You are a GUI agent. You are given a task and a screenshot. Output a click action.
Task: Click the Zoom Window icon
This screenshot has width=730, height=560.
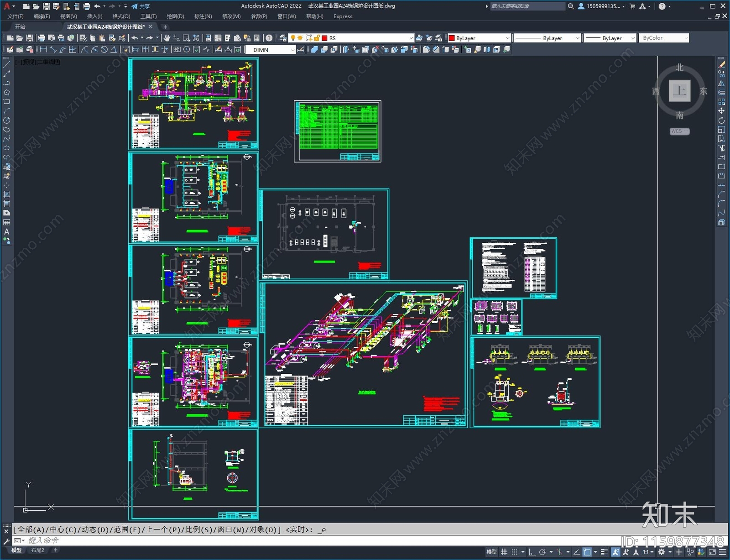[x=186, y=38]
